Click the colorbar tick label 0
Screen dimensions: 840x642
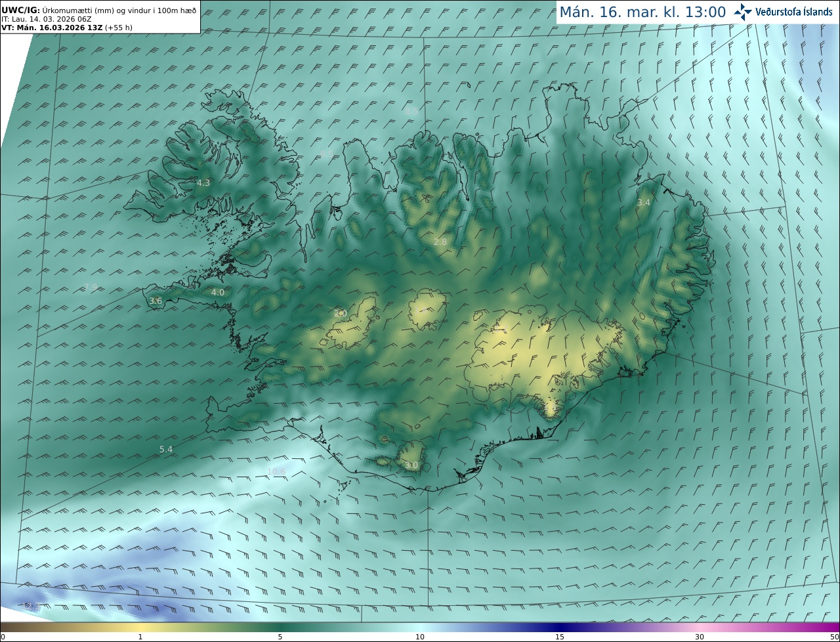click(x=3, y=637)
